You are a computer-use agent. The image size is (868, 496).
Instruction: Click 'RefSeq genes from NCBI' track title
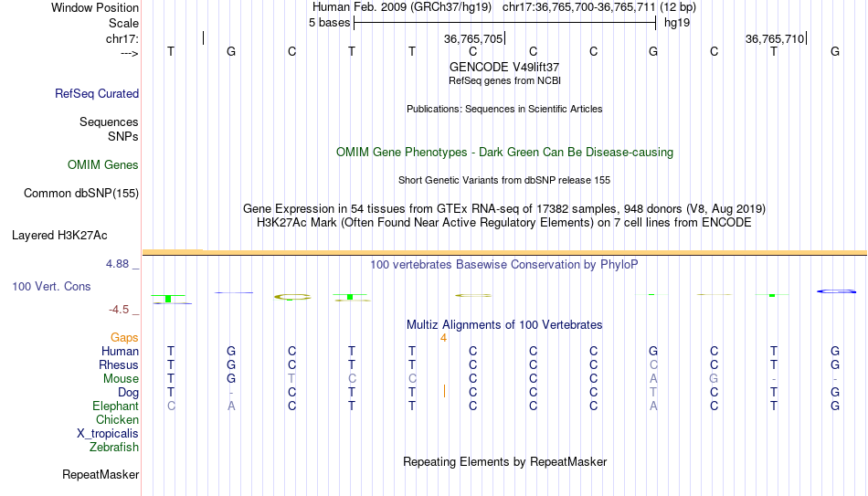click(x=504, y=80)
